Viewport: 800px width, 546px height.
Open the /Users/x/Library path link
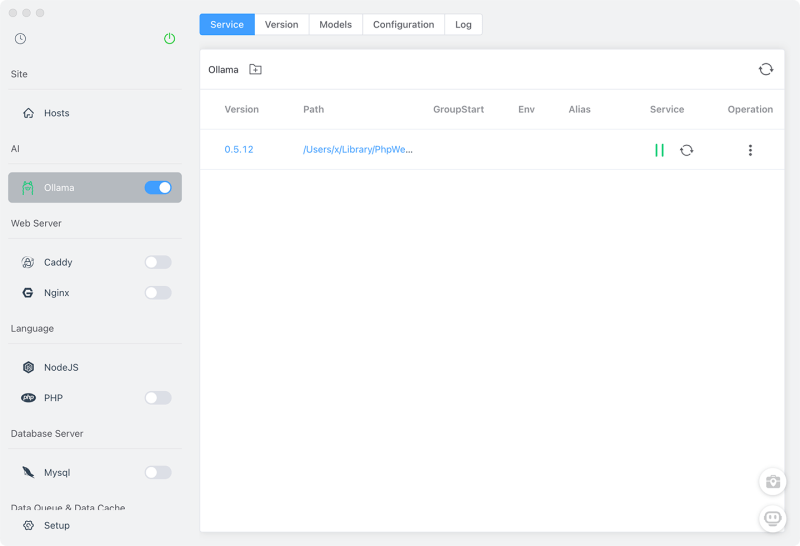(358, 150)
